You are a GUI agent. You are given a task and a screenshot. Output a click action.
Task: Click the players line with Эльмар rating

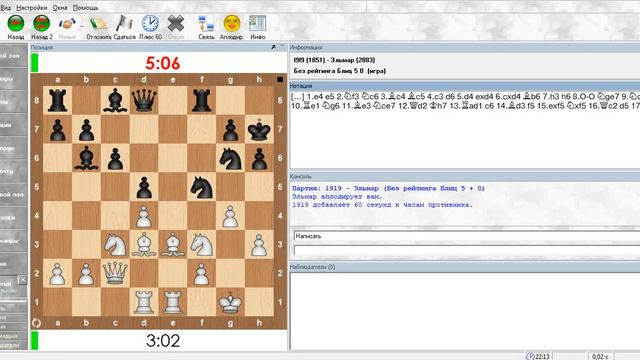coord(334,60)
